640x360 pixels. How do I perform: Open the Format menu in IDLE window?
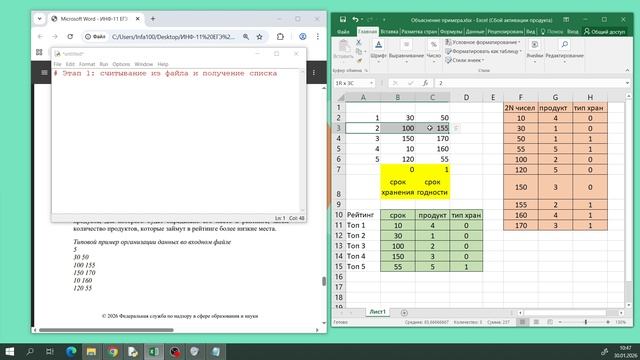(x=87, y=64)
